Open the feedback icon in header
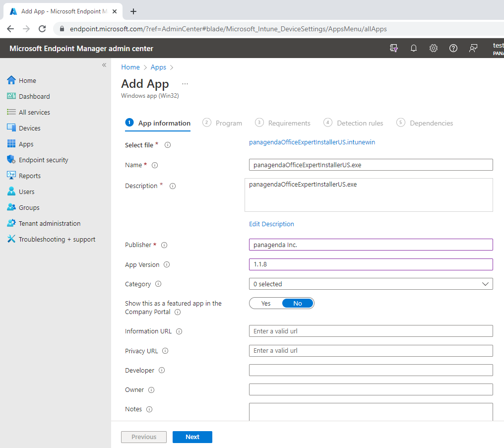Viewport: 504px width, 448px height. [x=473, y=48]
